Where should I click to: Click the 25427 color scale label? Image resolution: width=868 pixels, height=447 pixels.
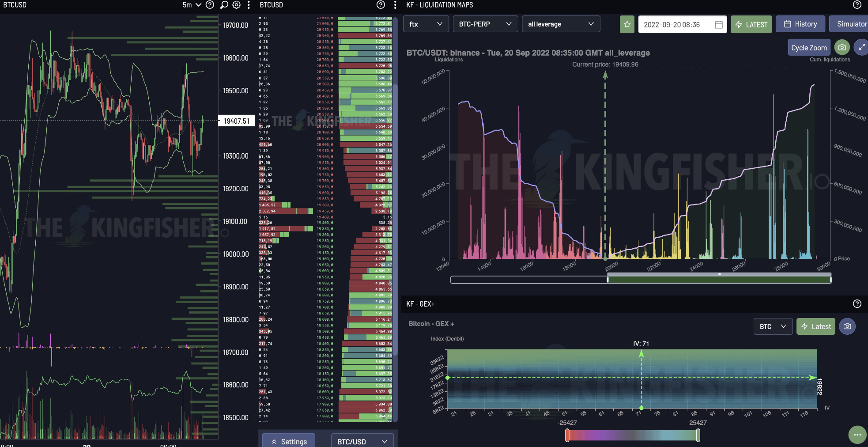[698, 423]
